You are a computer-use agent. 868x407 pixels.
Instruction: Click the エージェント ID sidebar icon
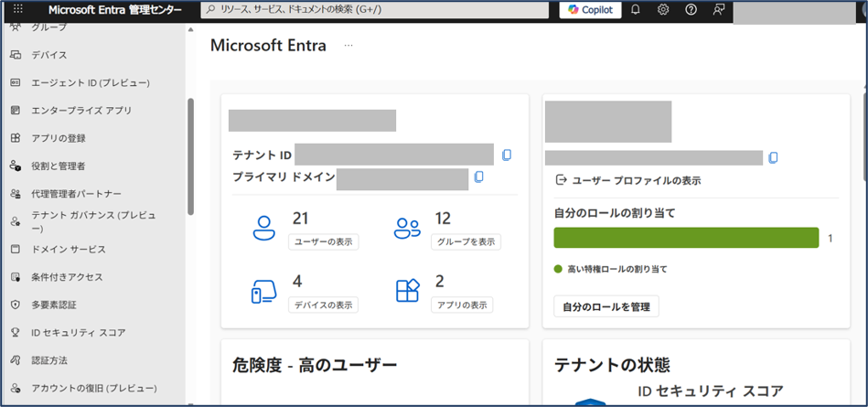coord(16,82)
